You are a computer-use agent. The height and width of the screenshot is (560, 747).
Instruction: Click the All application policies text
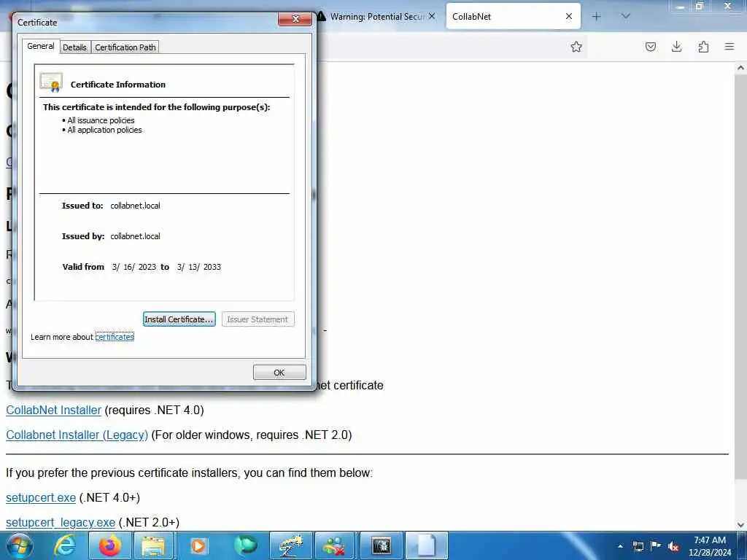pyautogui.click(x=105, y=130)
